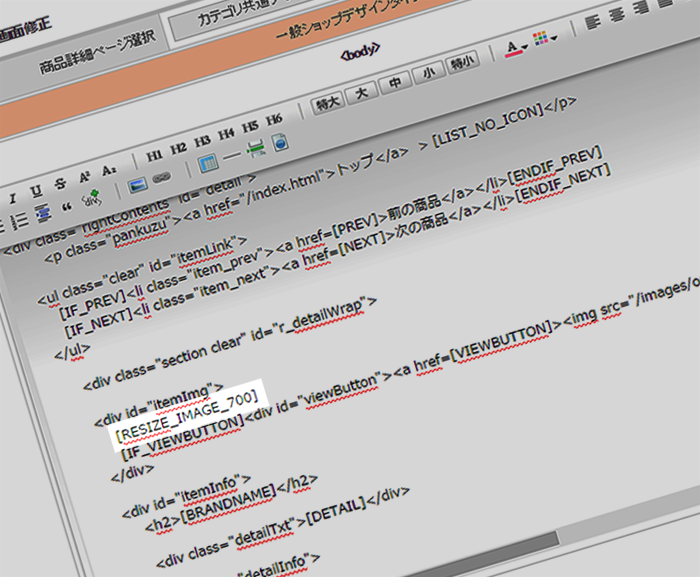The height and width of the screenshot is (577, 700).
Task: Insert a table using the table icon
Action: click(x=208, y=163)
